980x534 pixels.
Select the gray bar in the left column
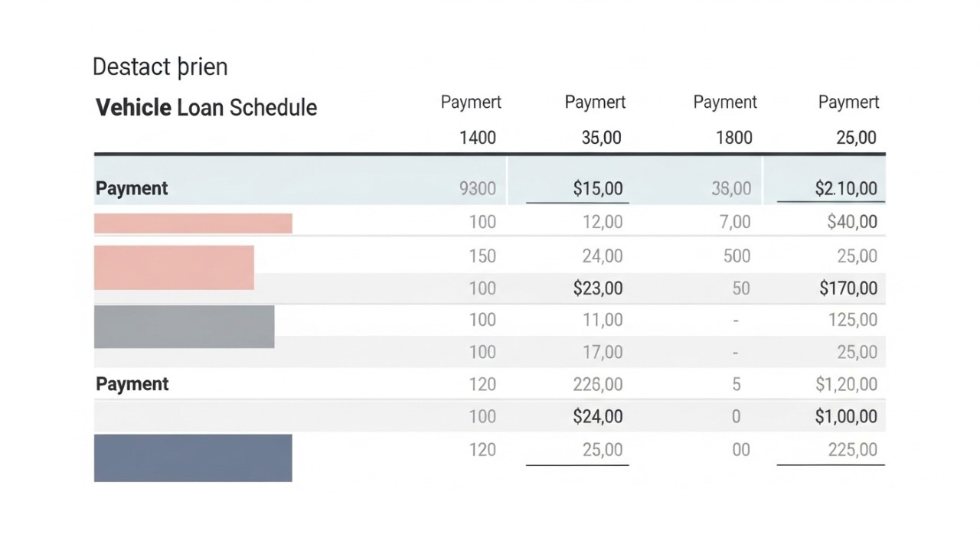click(184, 327)
